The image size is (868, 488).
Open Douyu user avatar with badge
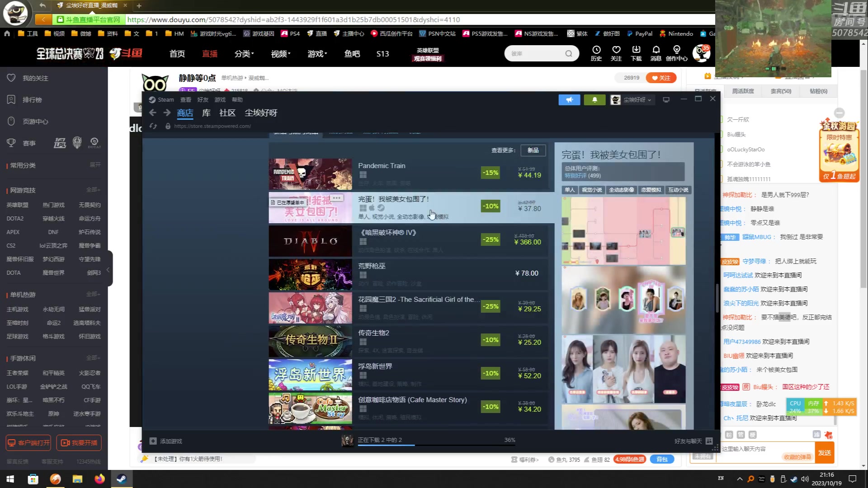coord(702,53)
